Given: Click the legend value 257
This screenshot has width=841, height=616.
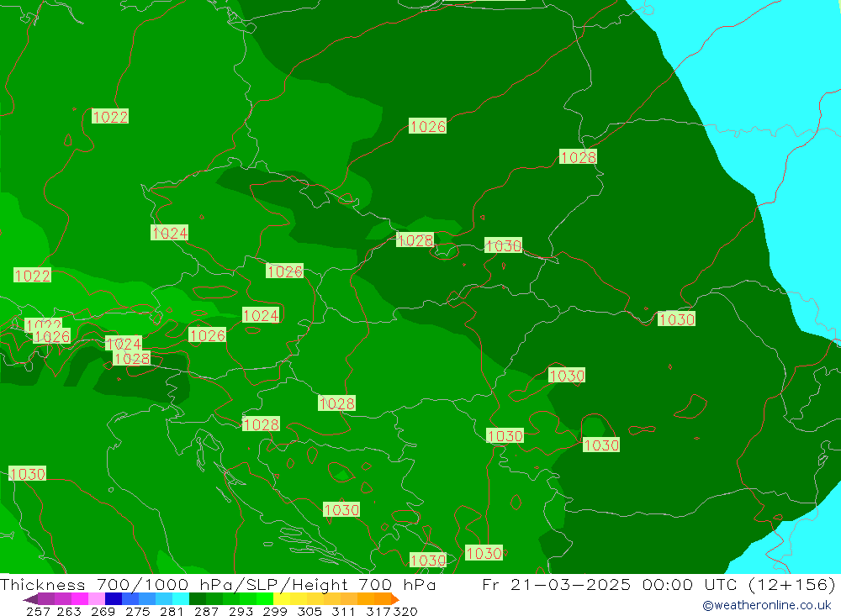Looking at the screenshot, I should click(38, 611).
